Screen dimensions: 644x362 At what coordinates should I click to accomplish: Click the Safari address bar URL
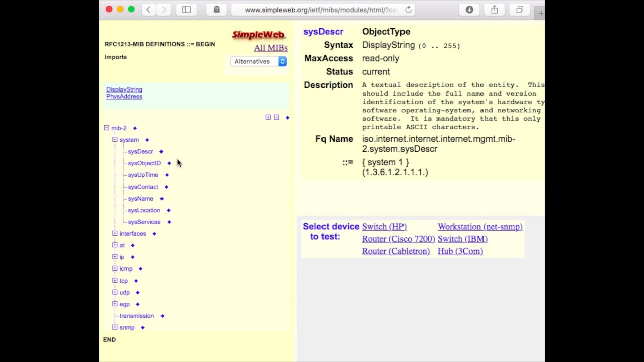321,10
